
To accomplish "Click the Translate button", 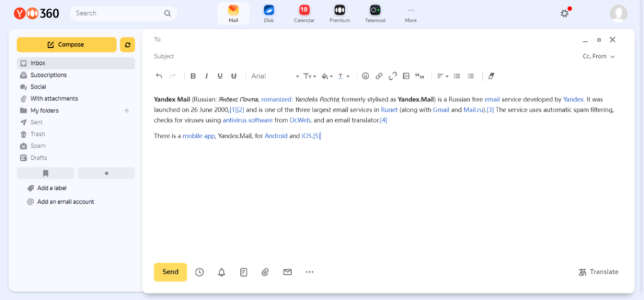I will 599,272.
